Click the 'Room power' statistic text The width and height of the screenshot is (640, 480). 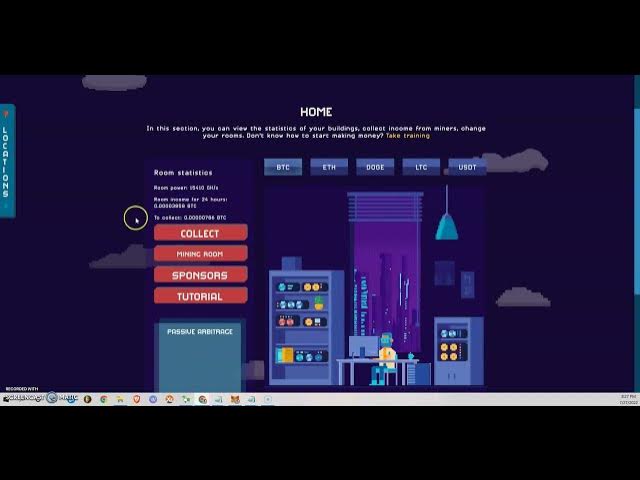point(186,188)
